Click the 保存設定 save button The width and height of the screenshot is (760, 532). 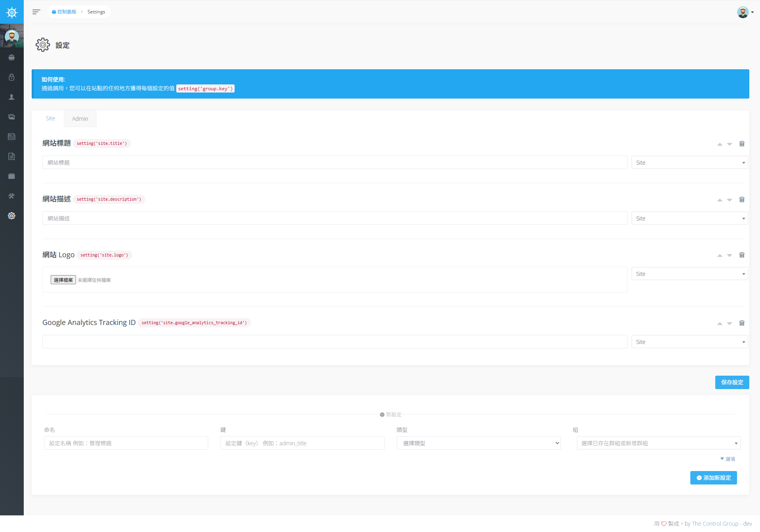click(x=731, y=382)
